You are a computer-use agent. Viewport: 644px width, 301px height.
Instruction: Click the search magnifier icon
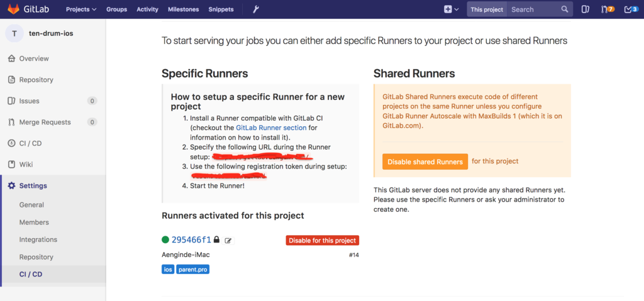565,9
